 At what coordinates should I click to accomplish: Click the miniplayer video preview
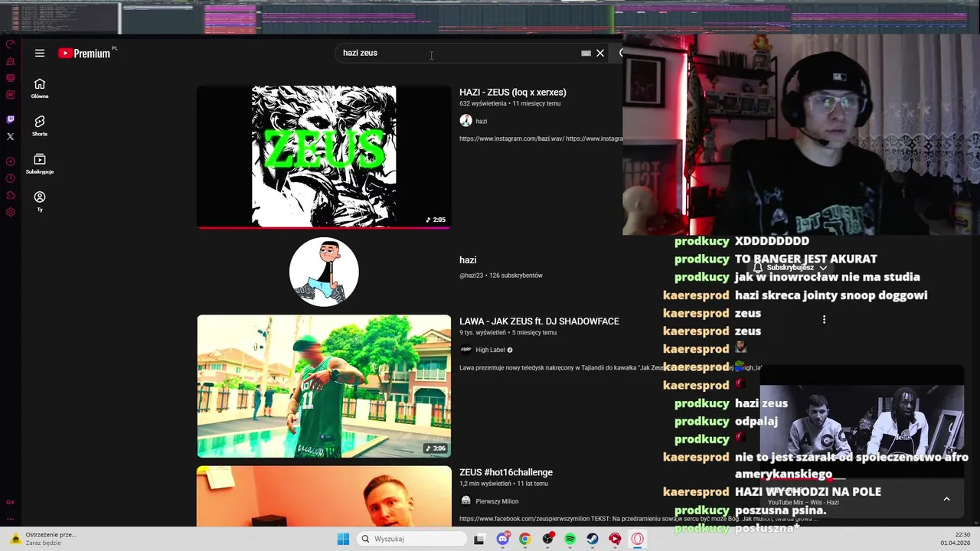coord(862,421)
